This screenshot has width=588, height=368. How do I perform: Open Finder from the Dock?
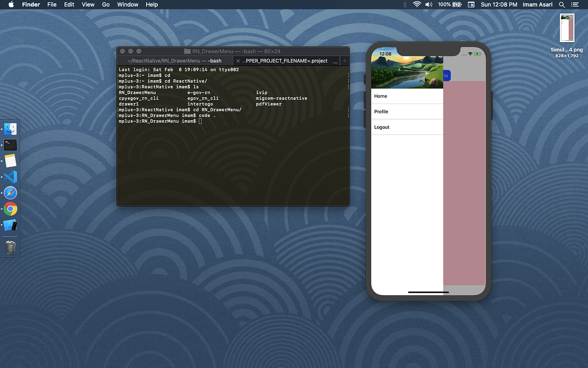coord(11,129)
